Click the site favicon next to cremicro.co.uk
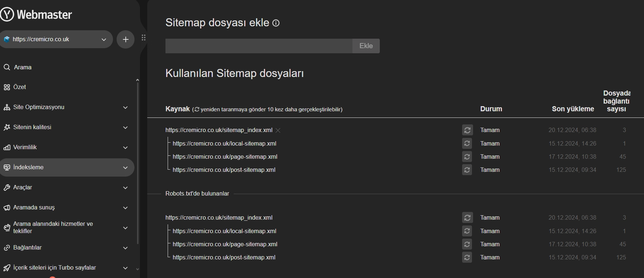Screen dimensions: 644x278 pos(6,39)
